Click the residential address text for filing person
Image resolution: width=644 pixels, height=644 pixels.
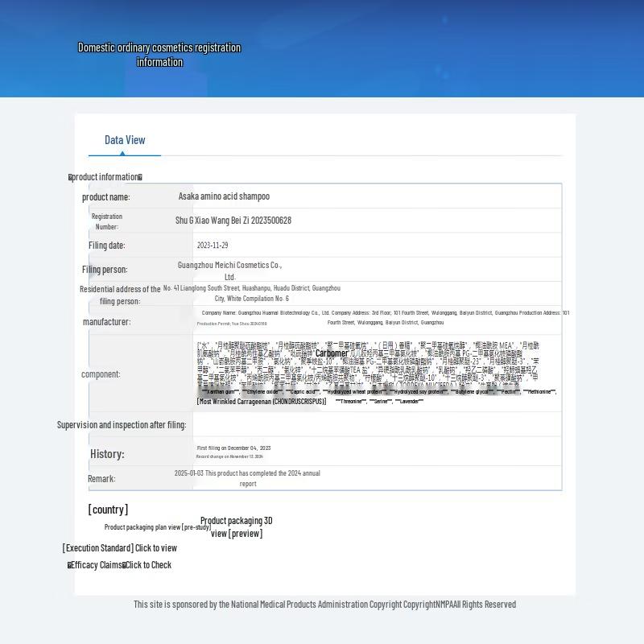coord(251,293)
